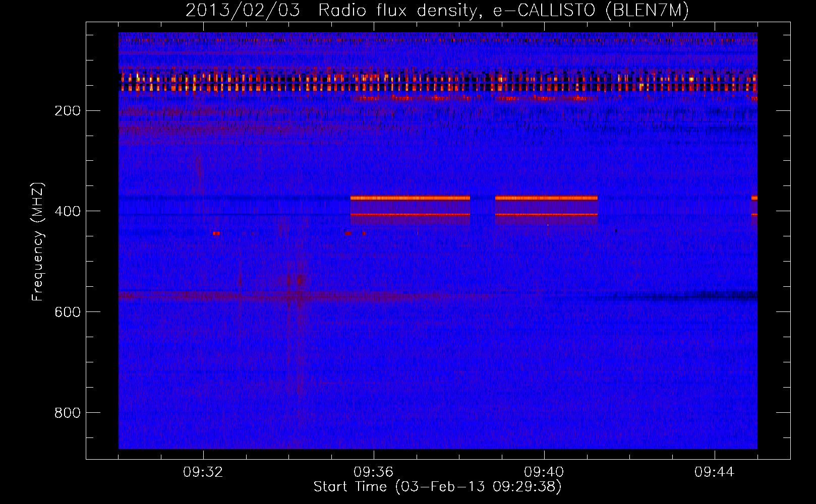The height and width of the screenshot is (504, 816).
Task: Select the "Frequency (MHZ)" vertical axis label
Action: [x=38, y=241]
